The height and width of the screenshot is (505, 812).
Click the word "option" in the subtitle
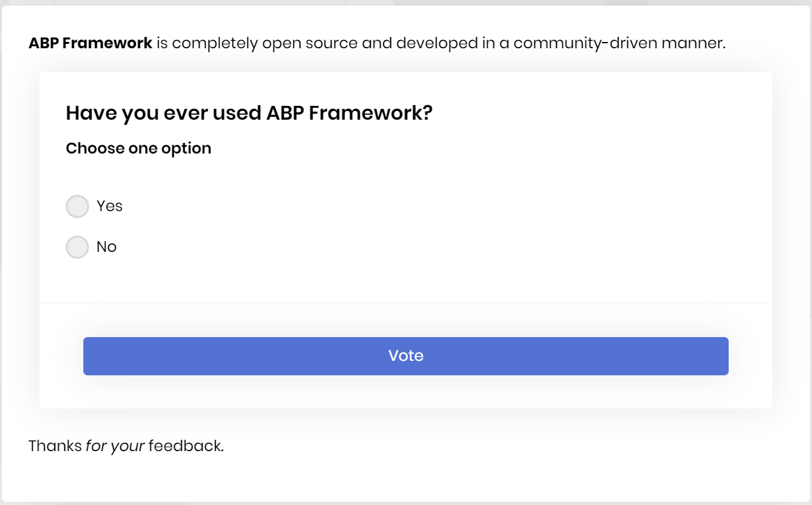pos(186,148)
